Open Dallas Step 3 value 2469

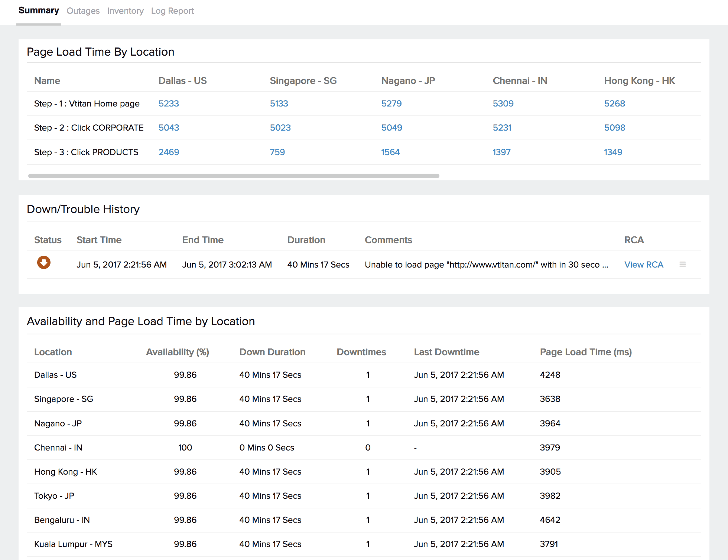pyautogui.click(x=169, y=152)
